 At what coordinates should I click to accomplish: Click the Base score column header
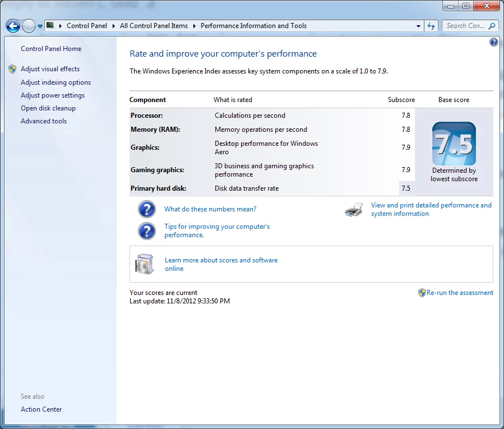click(x=454, y=100)
